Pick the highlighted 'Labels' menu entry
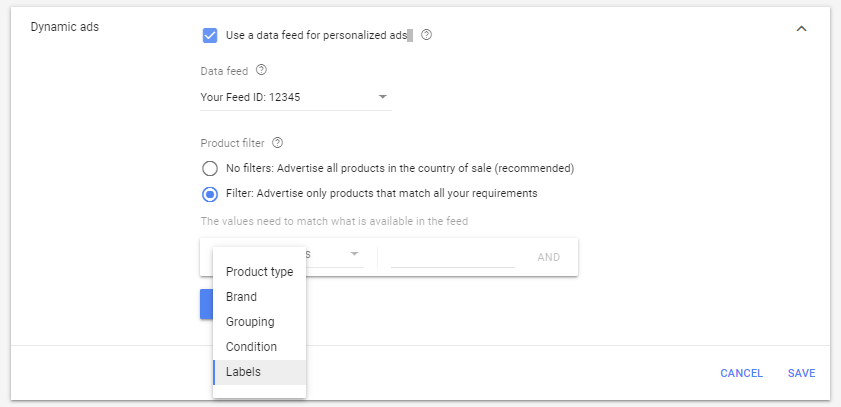 click(x=243, y=372)
